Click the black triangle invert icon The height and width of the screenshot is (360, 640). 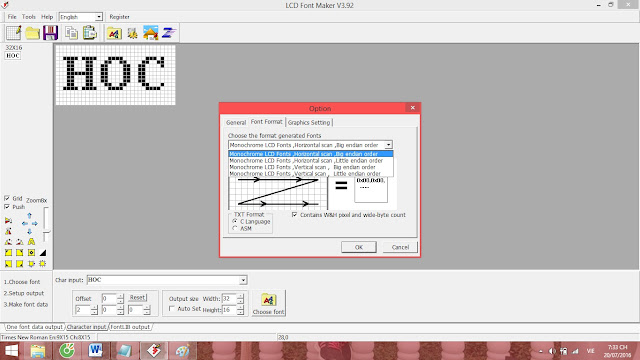pyautogui.click(x=42, y=253)
